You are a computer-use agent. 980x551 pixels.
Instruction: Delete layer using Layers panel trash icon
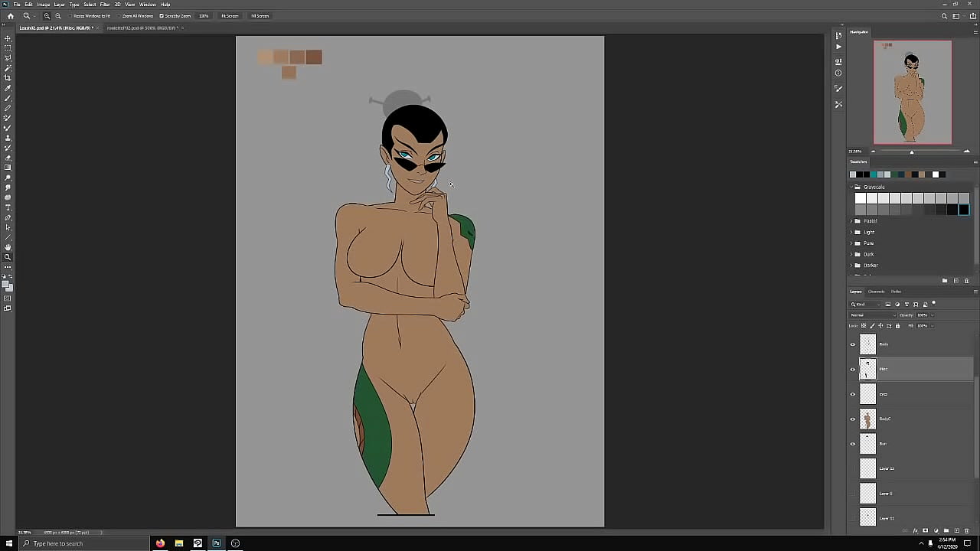pos(966,530)
